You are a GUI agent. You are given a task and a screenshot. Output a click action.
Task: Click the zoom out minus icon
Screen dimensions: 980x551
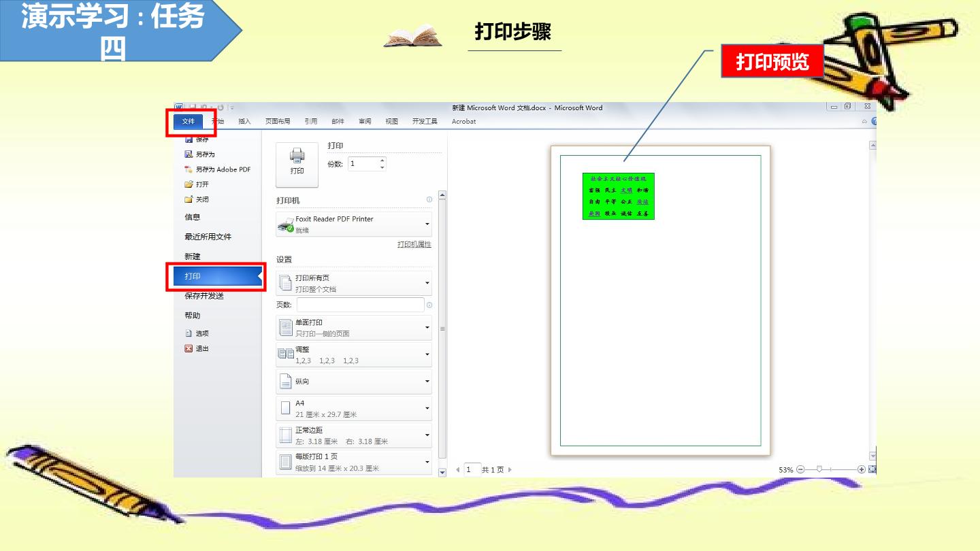click(800, 469)
